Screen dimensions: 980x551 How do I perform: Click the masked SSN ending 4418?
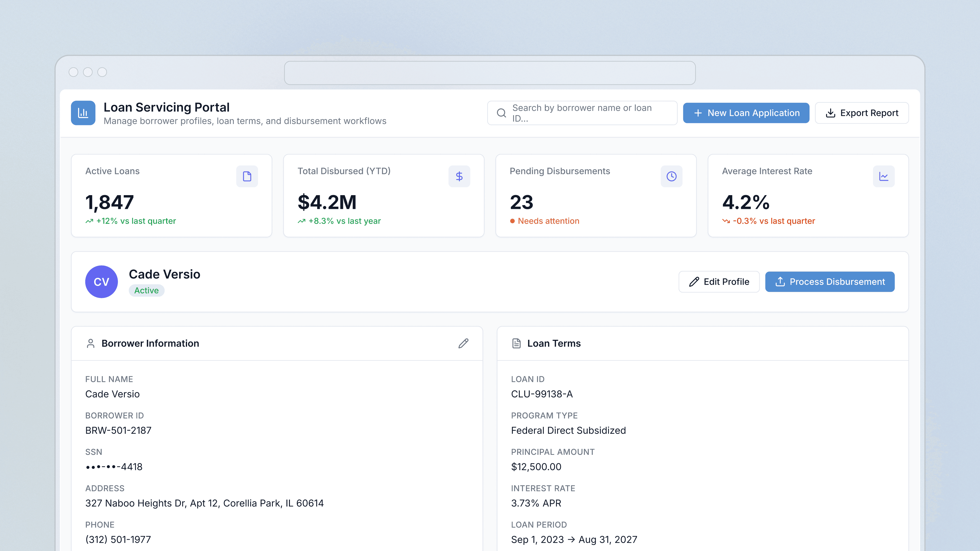pos(114,467)
